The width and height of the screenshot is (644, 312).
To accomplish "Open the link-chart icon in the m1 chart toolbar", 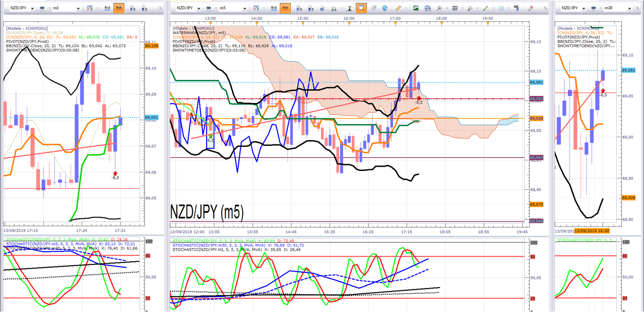I will point(42,8).
